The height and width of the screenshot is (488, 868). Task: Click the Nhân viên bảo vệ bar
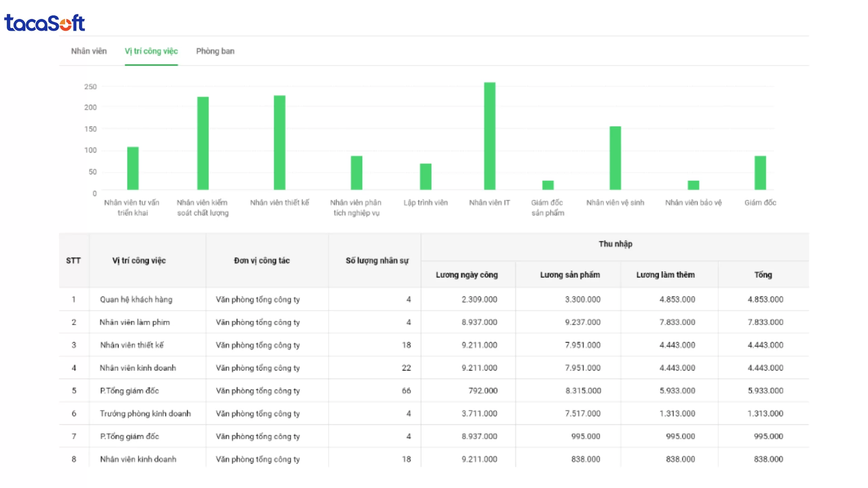(x=693, y=185)
